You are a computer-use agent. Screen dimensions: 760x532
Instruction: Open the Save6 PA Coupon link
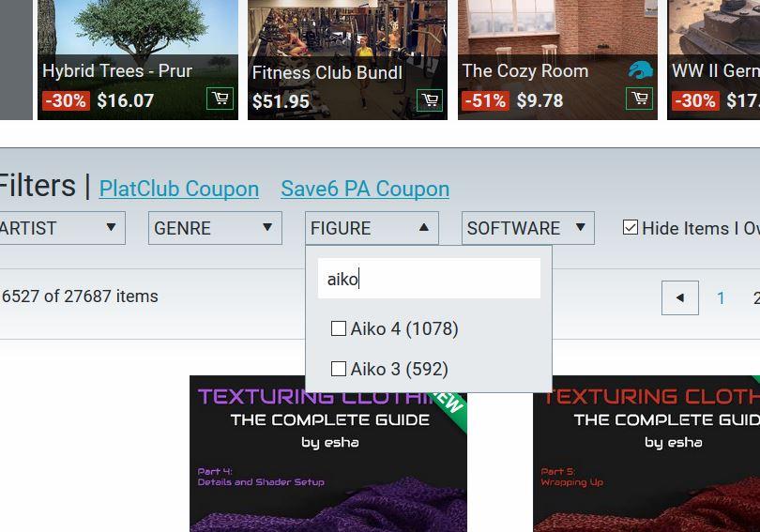pos(365,189)
